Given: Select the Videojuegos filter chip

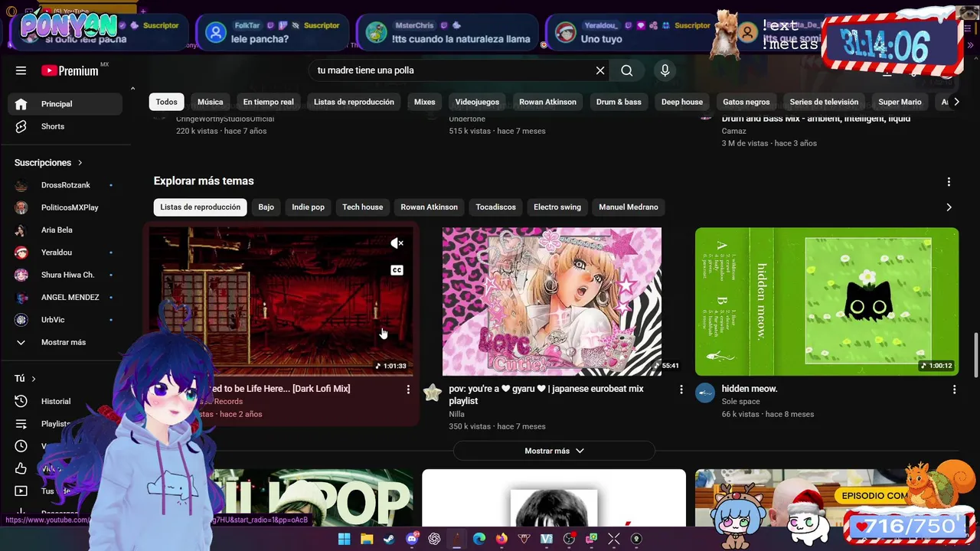Looking at the screenshot, I should point(477,102).
